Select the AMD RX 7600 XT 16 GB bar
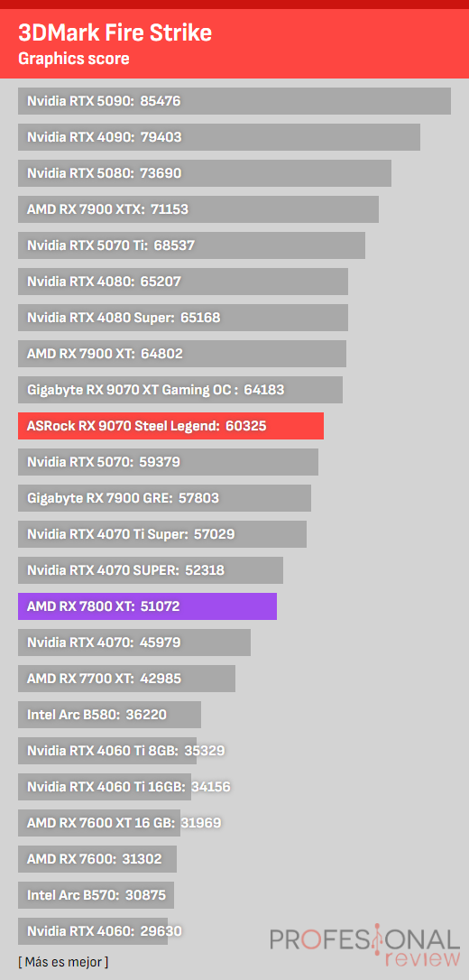 point(99,822)
